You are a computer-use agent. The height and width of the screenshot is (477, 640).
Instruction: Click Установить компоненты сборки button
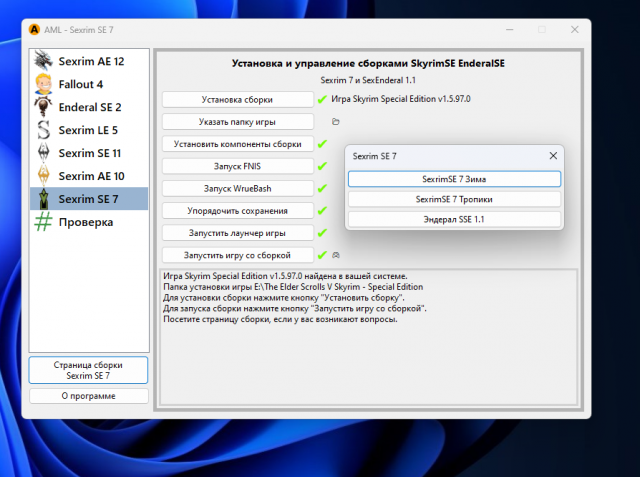tap(237, 144)
